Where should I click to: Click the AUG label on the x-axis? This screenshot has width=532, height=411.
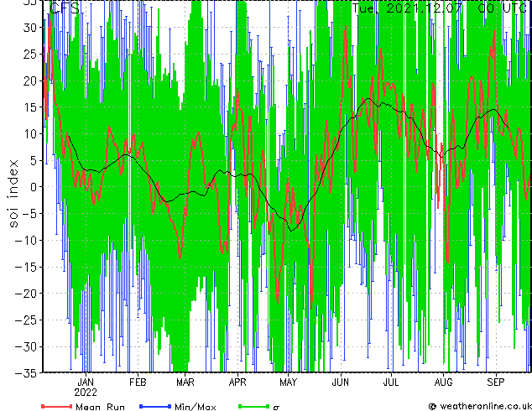tap(443, 382)
